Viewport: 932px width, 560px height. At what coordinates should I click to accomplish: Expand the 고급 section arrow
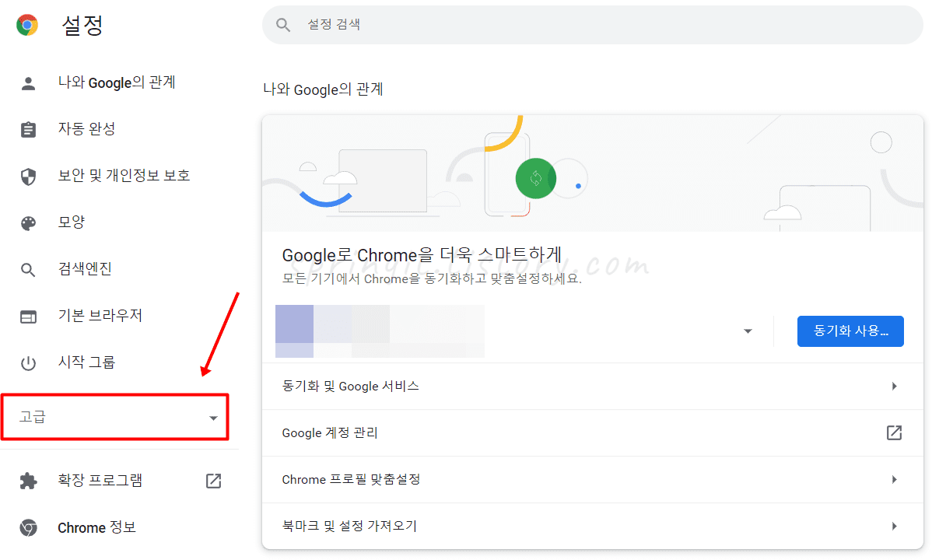(x=213, y=418)
